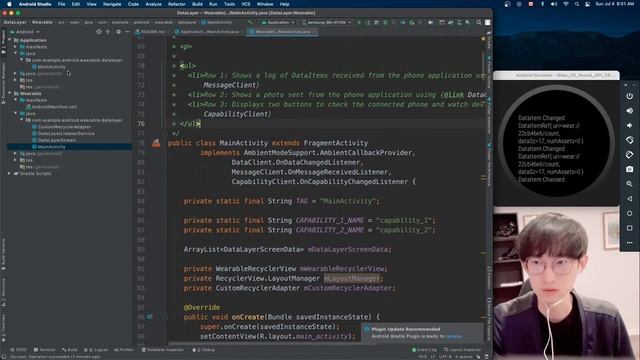Rotate the emulator right
Image resolution: width=640 pixels, height=360 pixels.
pos(629,155)
